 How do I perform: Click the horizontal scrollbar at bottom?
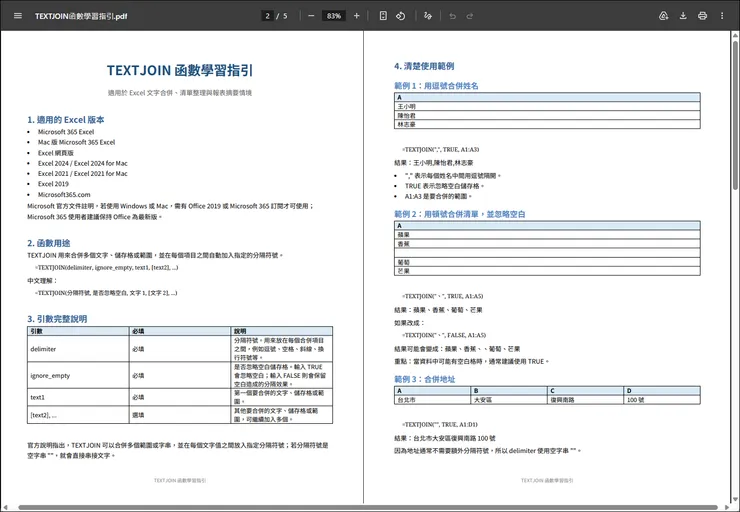tap(368, 508)
